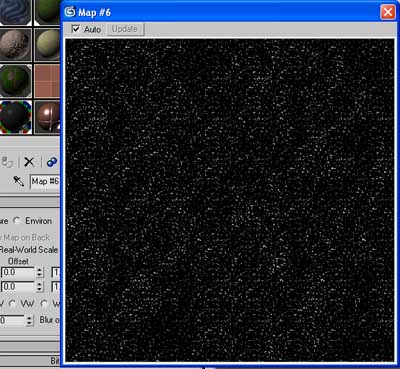Expand the Bitmap rollout bar at the bottom
The width and height of the screenshot is (400, 369).
[30, 361]
